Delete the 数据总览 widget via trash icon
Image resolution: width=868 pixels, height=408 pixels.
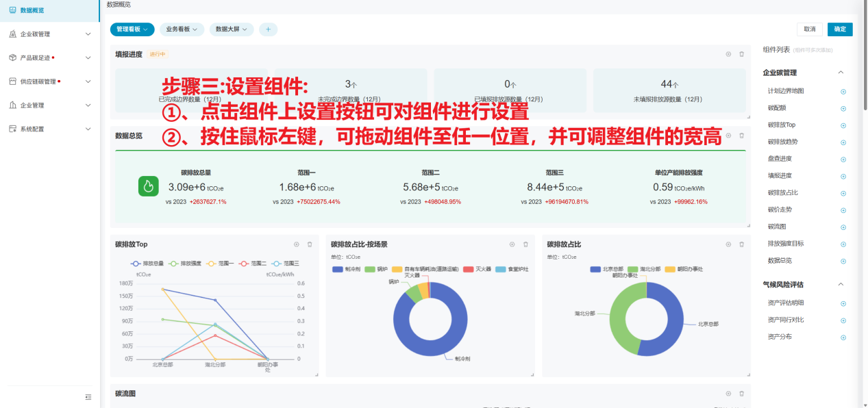coord(741,136)
